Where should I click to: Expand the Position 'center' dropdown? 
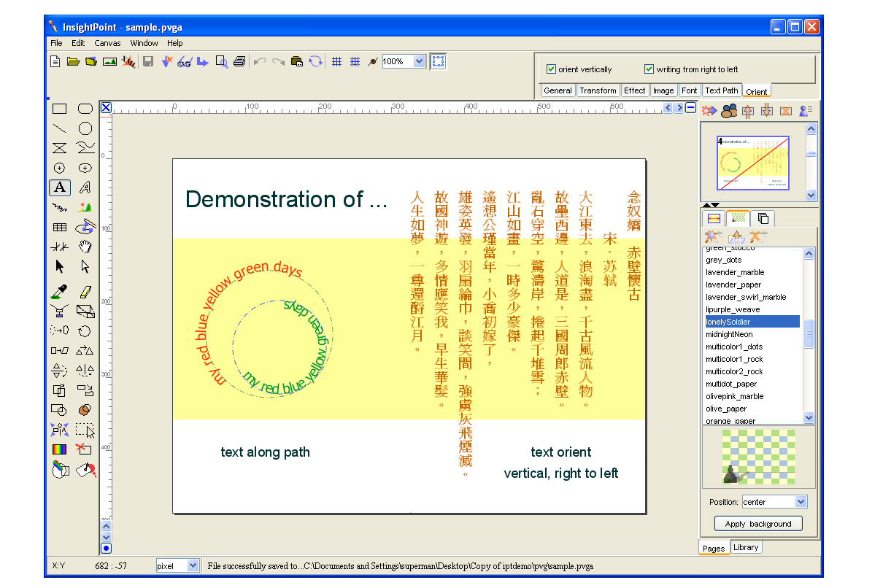point(801,502)
